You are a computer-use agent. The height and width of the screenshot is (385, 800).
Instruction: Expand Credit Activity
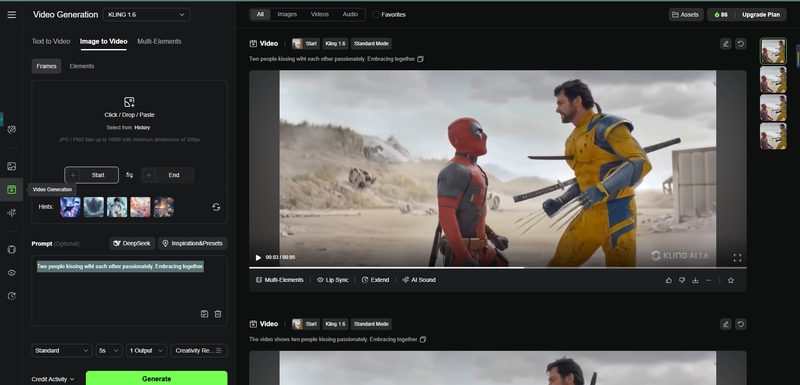click(53, 379)
